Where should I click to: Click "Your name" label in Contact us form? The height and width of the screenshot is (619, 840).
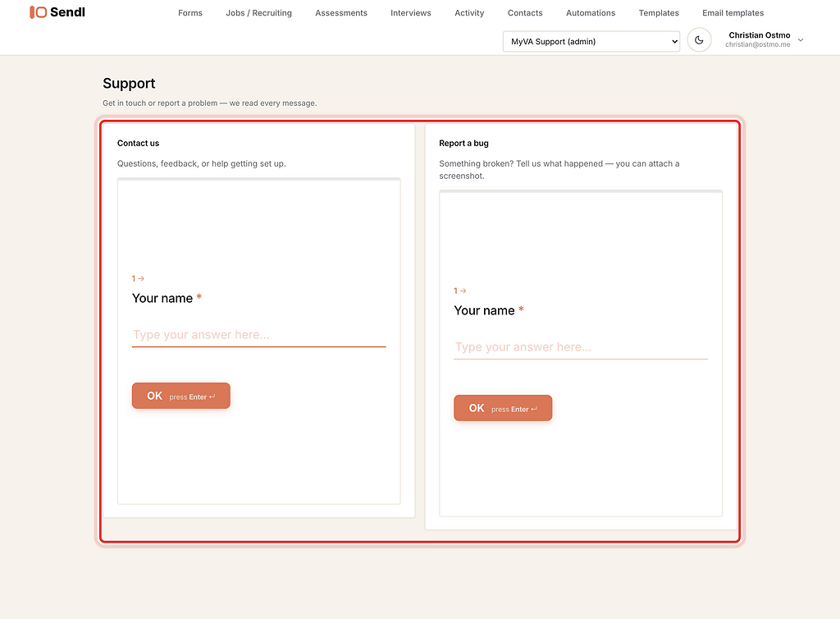click(x=162, y=299)
